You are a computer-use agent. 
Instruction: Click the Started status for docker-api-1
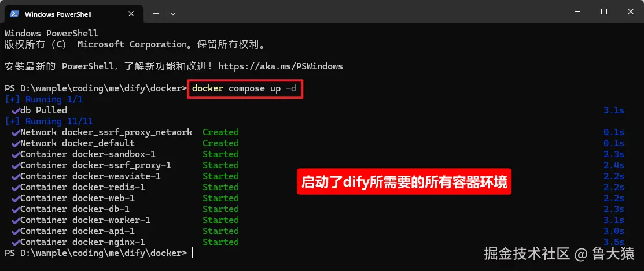click(220, 231)
